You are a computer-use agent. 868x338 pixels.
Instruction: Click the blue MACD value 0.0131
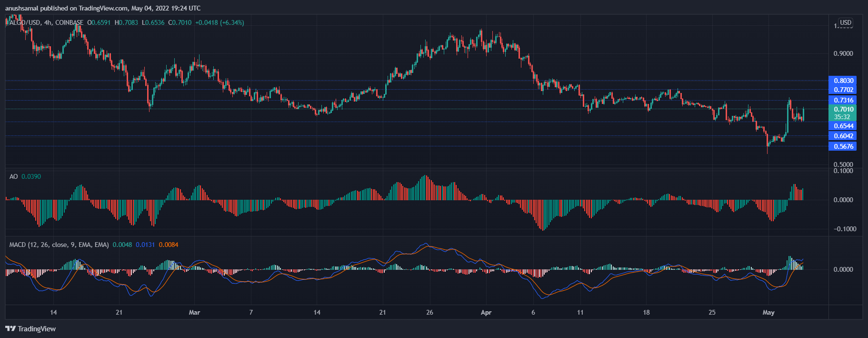pos(145,245)
